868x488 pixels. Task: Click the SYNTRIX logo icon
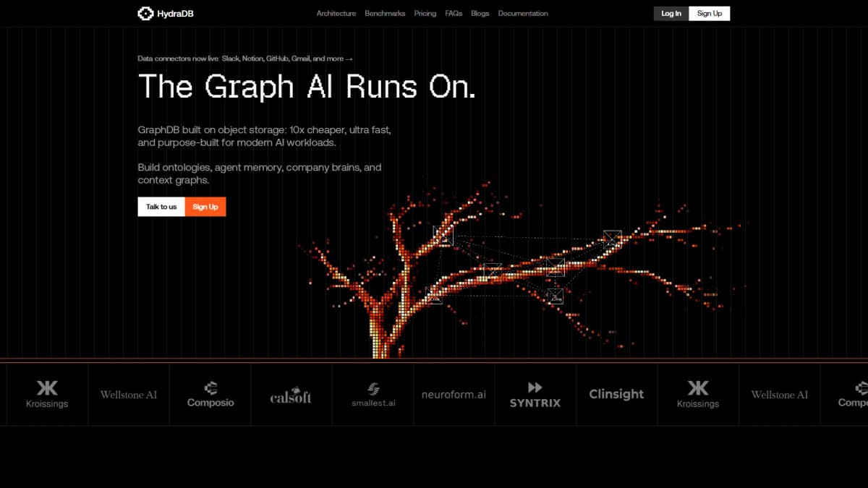pos(535,388)
